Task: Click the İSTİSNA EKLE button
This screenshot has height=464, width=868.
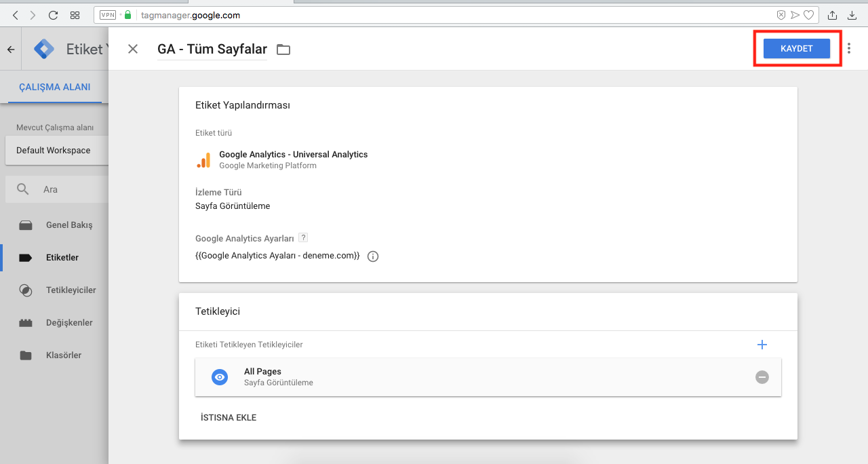Action: pos(229,418)
